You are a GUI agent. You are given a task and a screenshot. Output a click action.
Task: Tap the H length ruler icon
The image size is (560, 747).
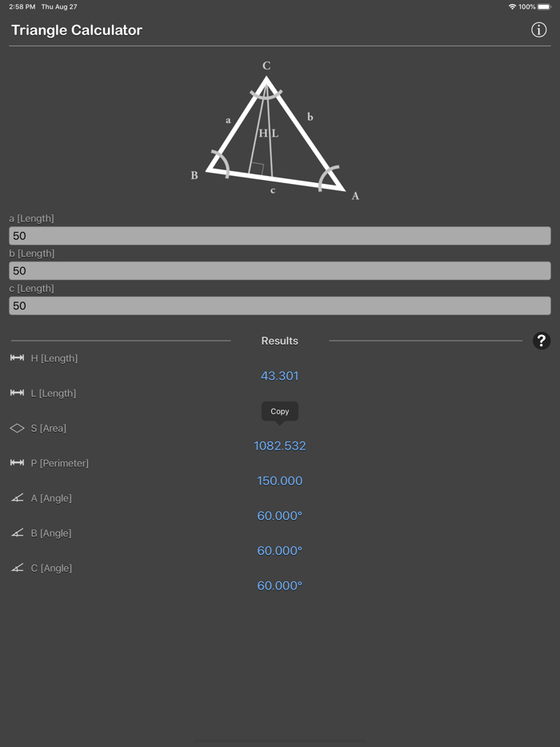(x=17, y=358)
